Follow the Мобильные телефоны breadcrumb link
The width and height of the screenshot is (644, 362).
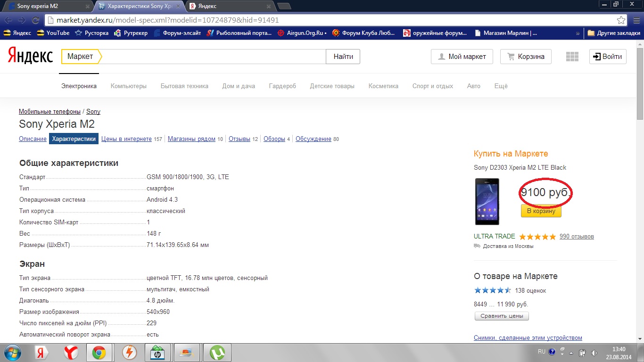[x=50, y=112]
